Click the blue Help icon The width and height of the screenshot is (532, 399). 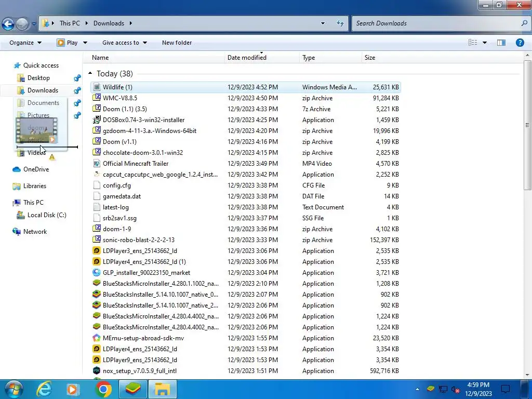(520, 43)
